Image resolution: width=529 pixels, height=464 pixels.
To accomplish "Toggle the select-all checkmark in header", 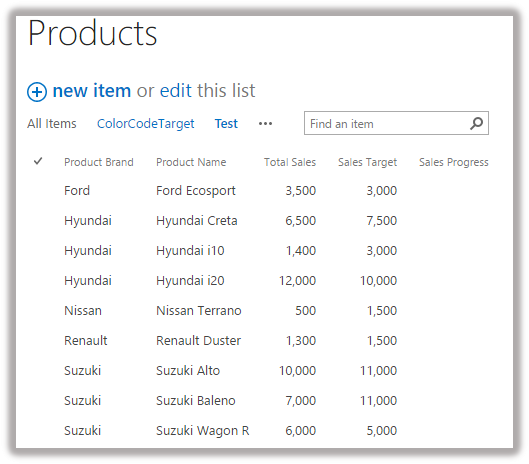I will (x=38, y=161).
